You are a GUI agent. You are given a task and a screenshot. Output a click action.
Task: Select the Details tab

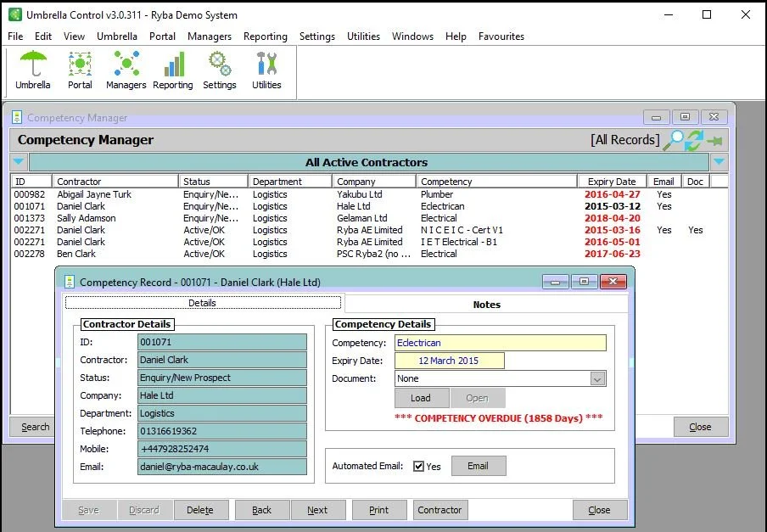[203, 303]
